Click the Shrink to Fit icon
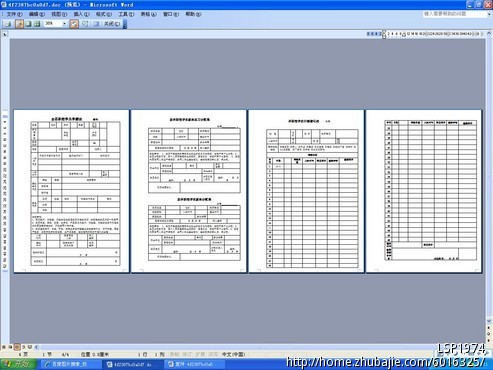 tap(85, 24)
